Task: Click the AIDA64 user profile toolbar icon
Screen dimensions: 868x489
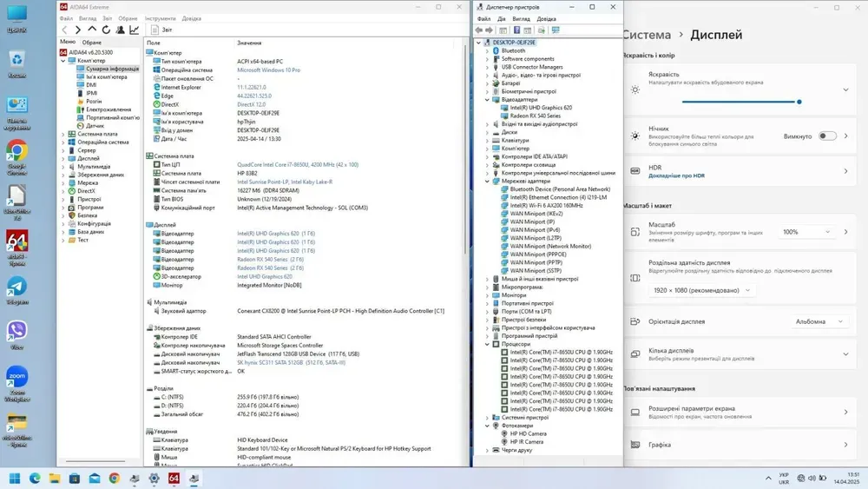Action: pos(121,30)
